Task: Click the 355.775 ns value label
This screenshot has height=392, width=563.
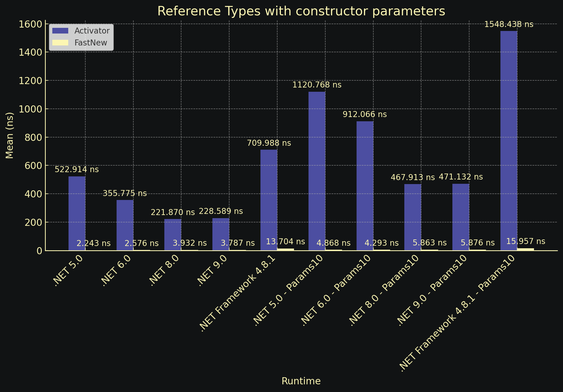Action: click(x=125, y=193)
